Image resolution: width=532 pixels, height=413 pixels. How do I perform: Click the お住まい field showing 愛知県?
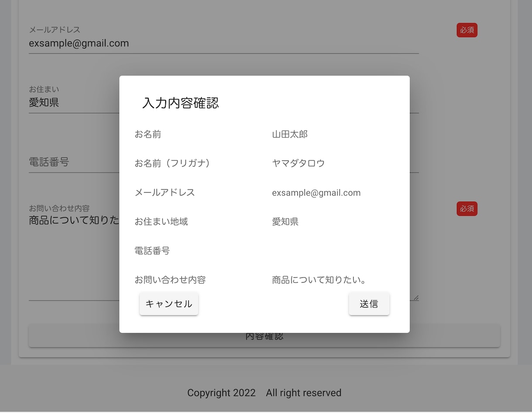(x=224, y=103)
